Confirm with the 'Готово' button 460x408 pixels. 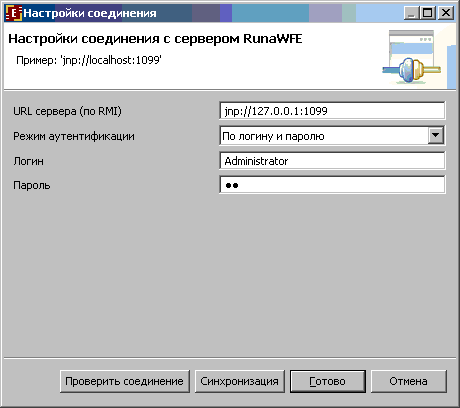(x=328, y=381)
